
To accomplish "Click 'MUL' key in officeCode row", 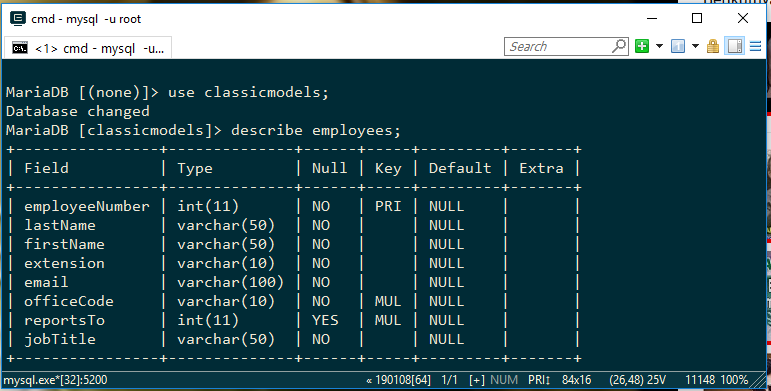I will point(388,301).
